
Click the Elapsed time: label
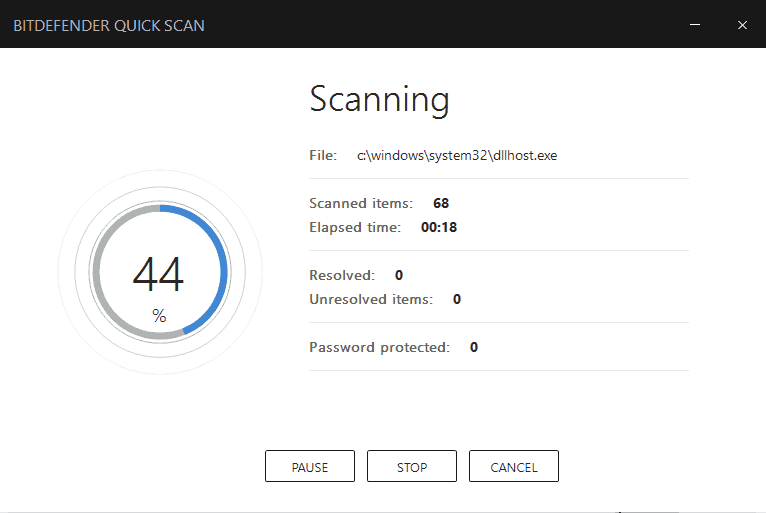pyautogui.click(x=355, y=228)
